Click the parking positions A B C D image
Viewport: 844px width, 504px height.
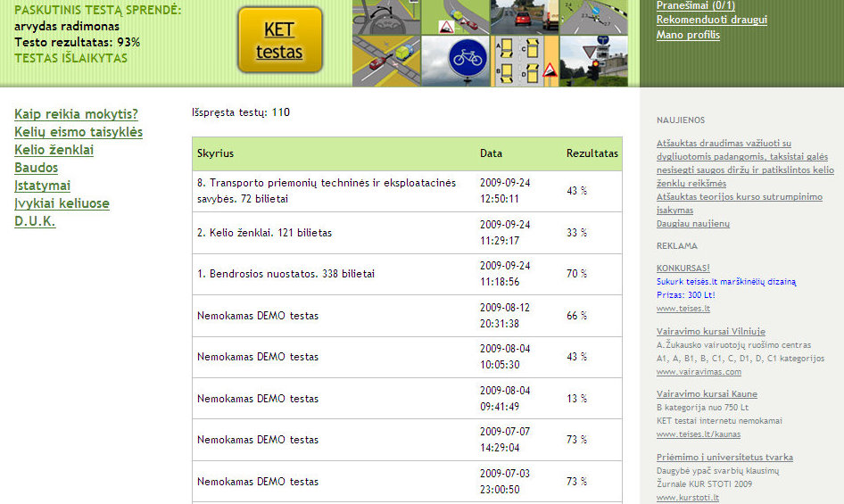click(x=525, y=61)
